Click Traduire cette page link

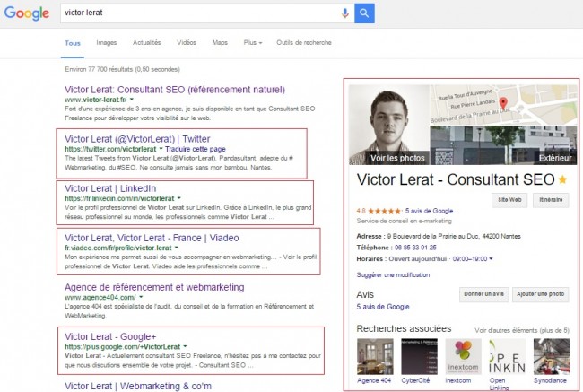pyautogui.click(x=196, y=149)
